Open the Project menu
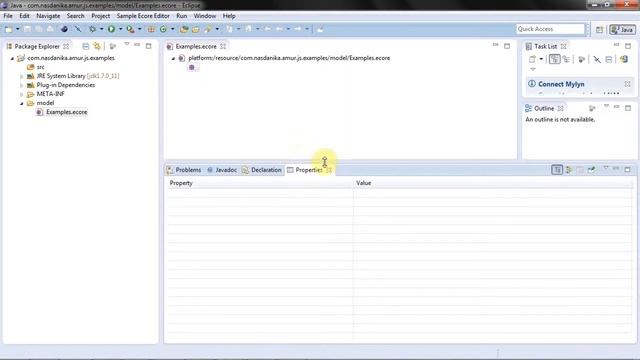Image resolution: width=640 pixels, height=360 pixels. point(100,16)
